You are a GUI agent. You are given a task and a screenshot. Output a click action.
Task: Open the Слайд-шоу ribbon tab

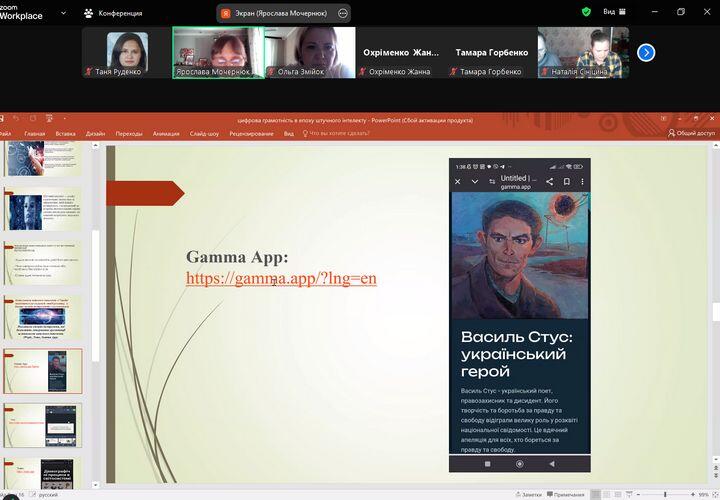204,134
